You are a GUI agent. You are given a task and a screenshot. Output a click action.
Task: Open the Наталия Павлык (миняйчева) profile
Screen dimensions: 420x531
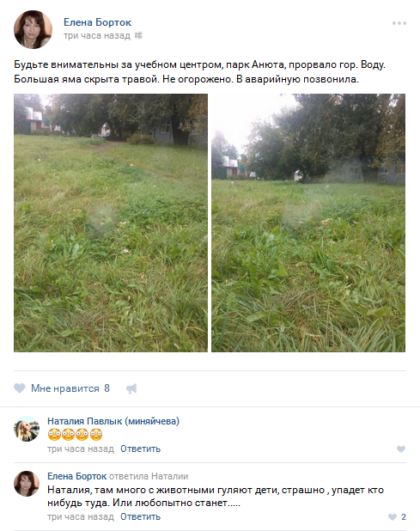coord(113,421)
